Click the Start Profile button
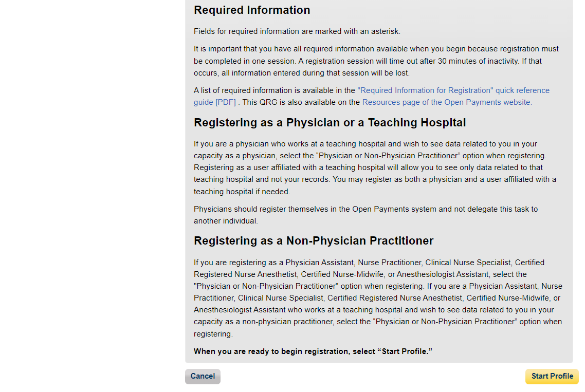The height and width of the screenshot is (392, 585). [552, 376]
